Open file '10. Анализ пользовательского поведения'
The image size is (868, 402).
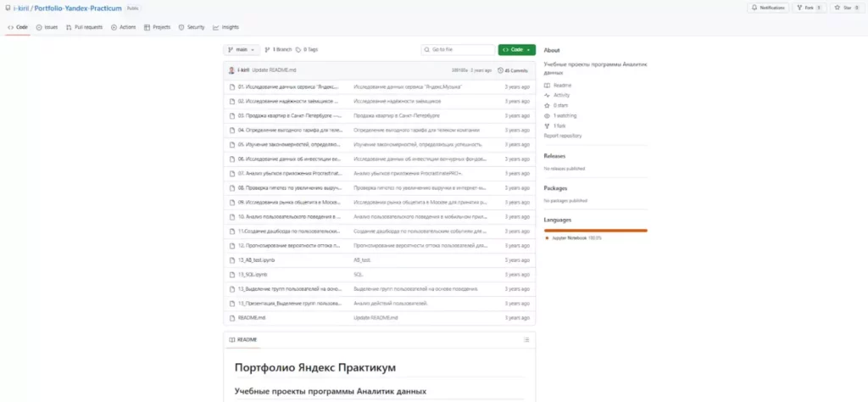pyautogui.click(x=290, y=216)
